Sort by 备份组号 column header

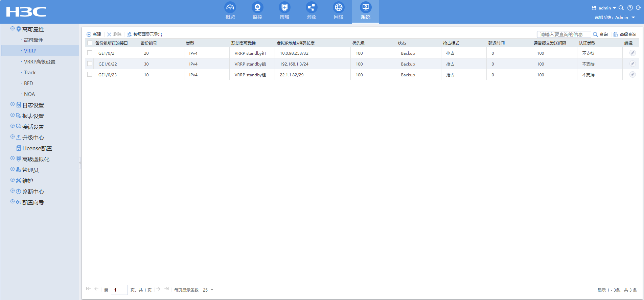pos(149,43)
